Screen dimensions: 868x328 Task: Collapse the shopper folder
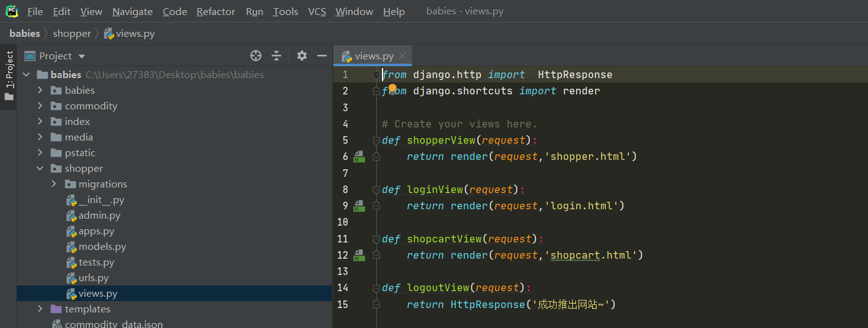coord(40,168)
